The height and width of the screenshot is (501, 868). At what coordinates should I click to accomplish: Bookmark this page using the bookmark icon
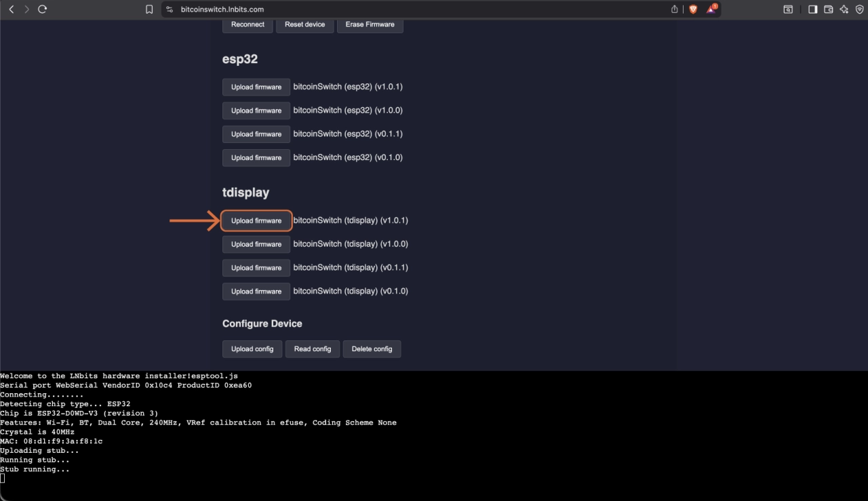[149, 9]
